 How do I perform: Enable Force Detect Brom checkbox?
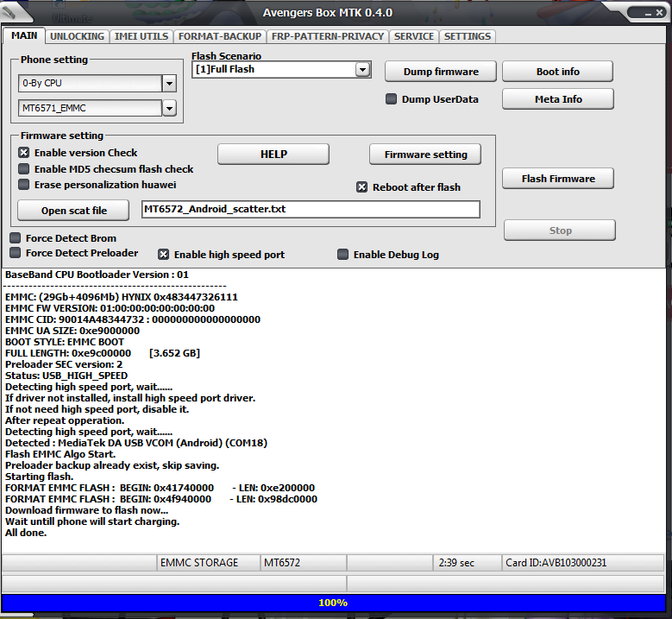coord(16,237)
